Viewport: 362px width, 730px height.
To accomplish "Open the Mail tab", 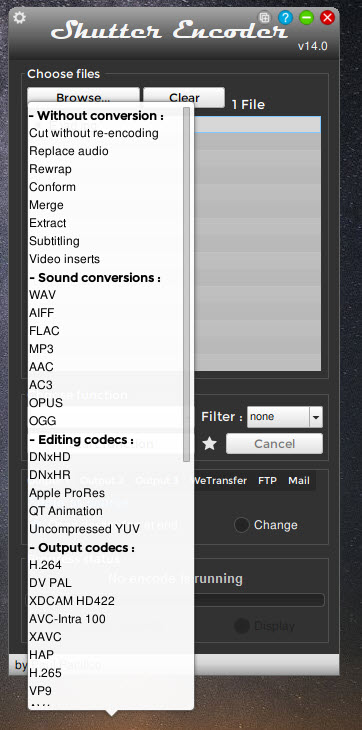I will [x=299, y=480].
